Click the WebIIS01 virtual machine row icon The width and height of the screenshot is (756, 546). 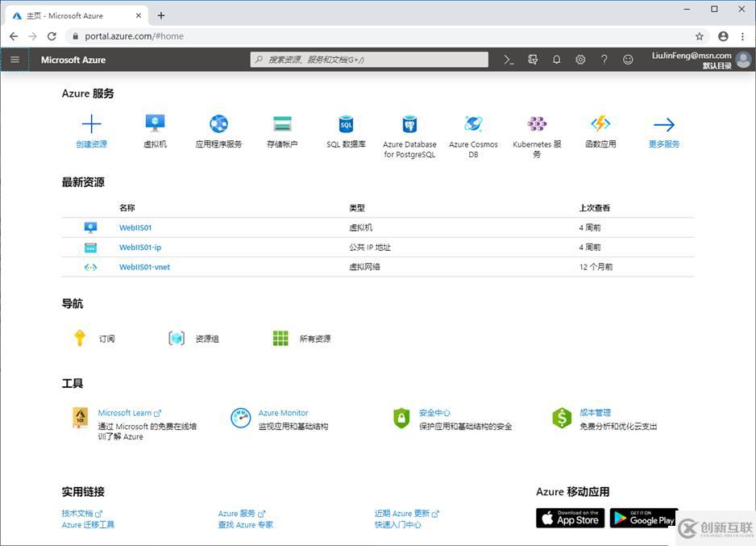click(x=90, y=227)
